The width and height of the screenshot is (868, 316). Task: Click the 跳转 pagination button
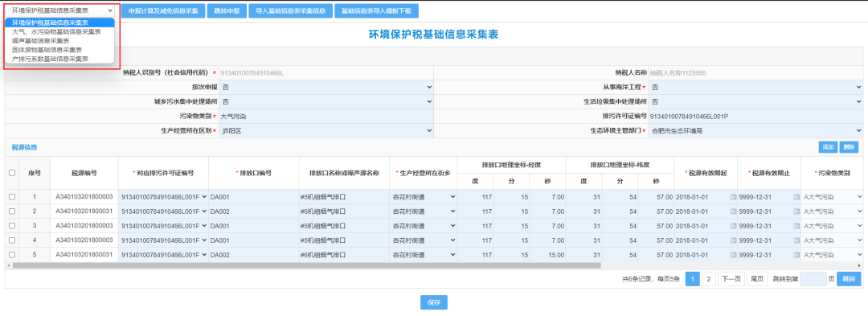tap(849, 279)
